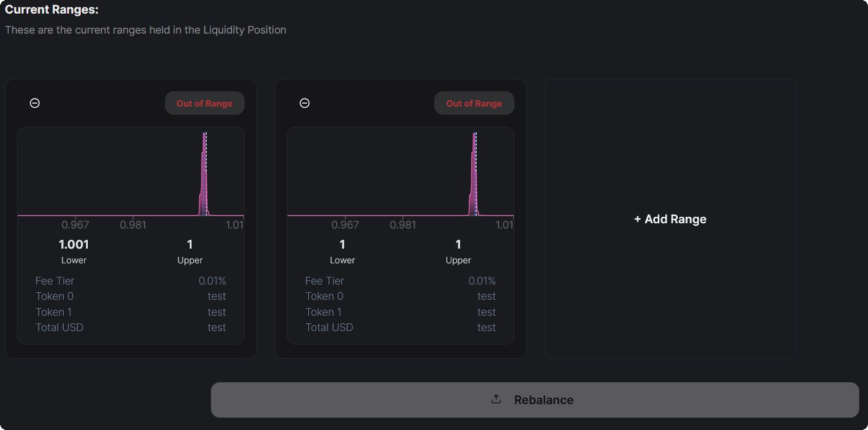868x430 pixels.
Task: Select the Lower value in the second card
Action: (342, 244)
